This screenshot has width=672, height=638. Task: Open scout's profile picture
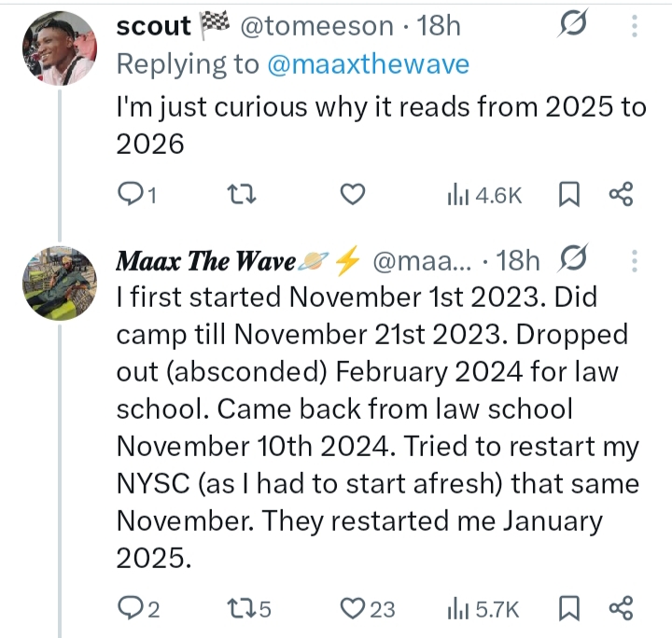click(58, 49)
